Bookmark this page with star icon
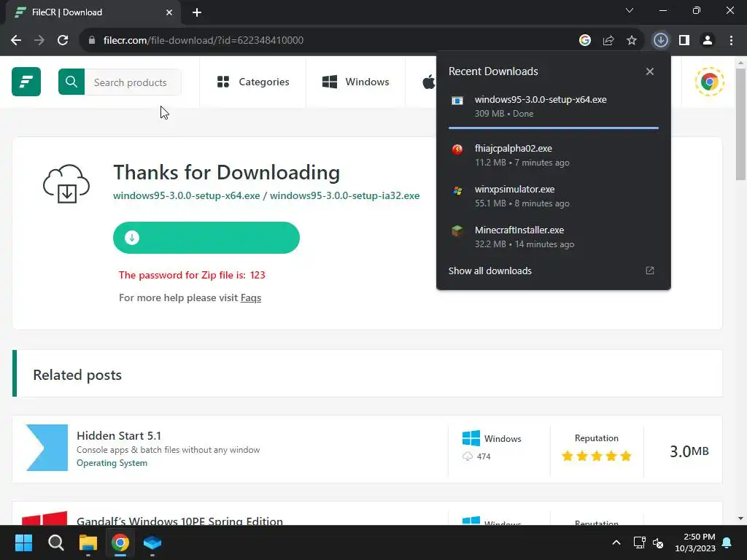 point(632,40)
